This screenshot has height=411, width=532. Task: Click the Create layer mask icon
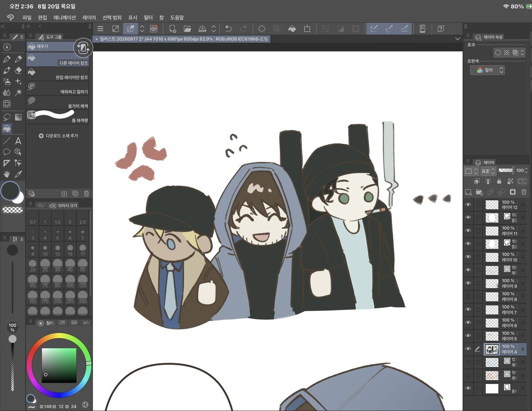[512, 192]
